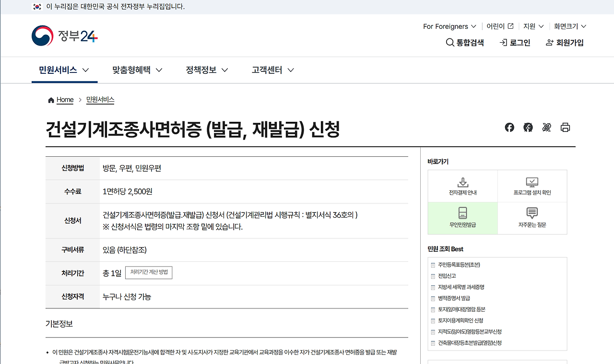Image resolution: width=614 pixels, height=364 pixels.
Task: Expand the 화면크기 dropdown
Action: pyautogui.click(x=570, y=26)
